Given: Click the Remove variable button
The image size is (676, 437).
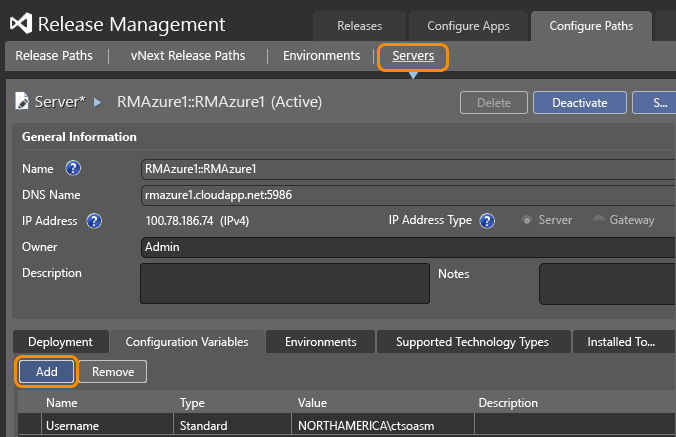Looking at the screenshot, I should click(113, 371).
